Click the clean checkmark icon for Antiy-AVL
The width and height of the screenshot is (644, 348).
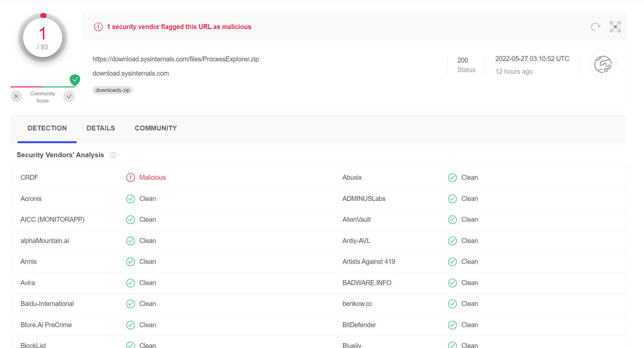tap(452, 241)
